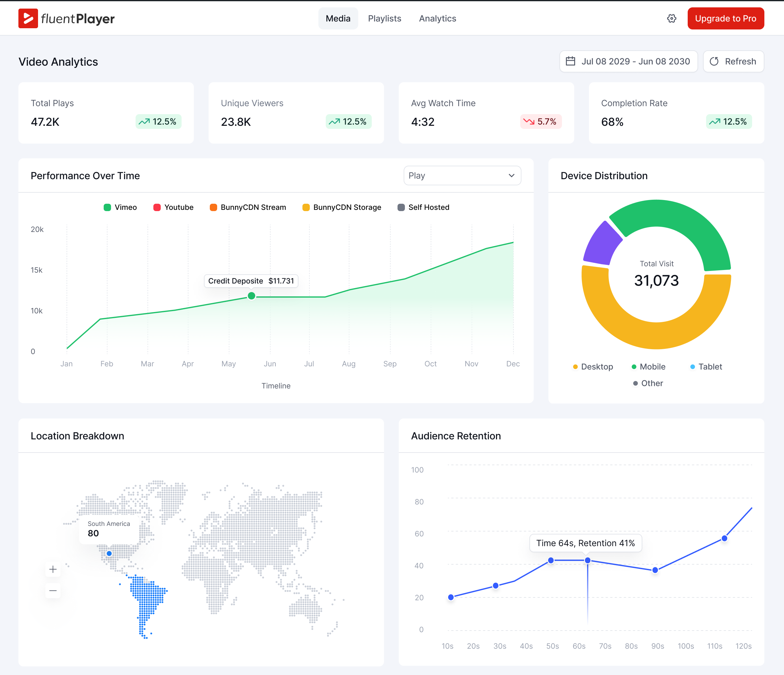Open the Play metric dropdown
Viewport: 784px width, 675px height.
pyautogui.click(x=462, y=176)
